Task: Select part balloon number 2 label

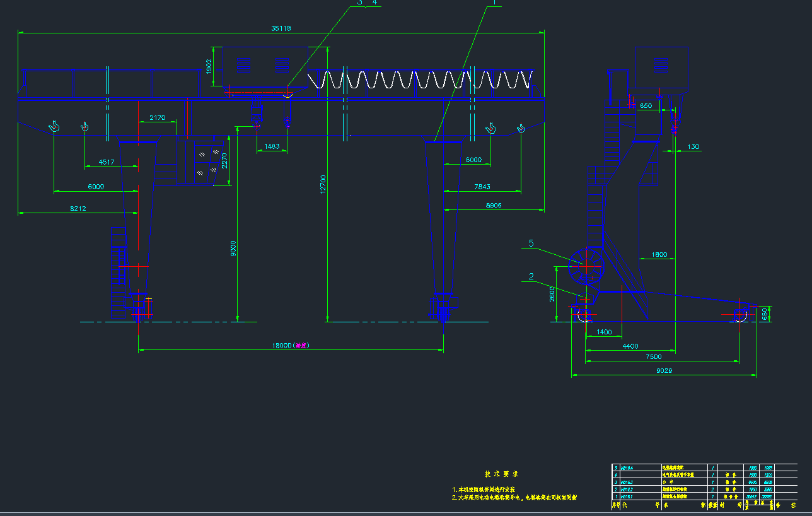Action: click(531, 276)
